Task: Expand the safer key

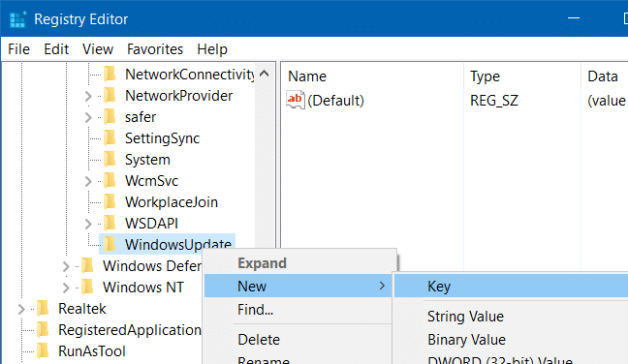Action: [88, 117]
